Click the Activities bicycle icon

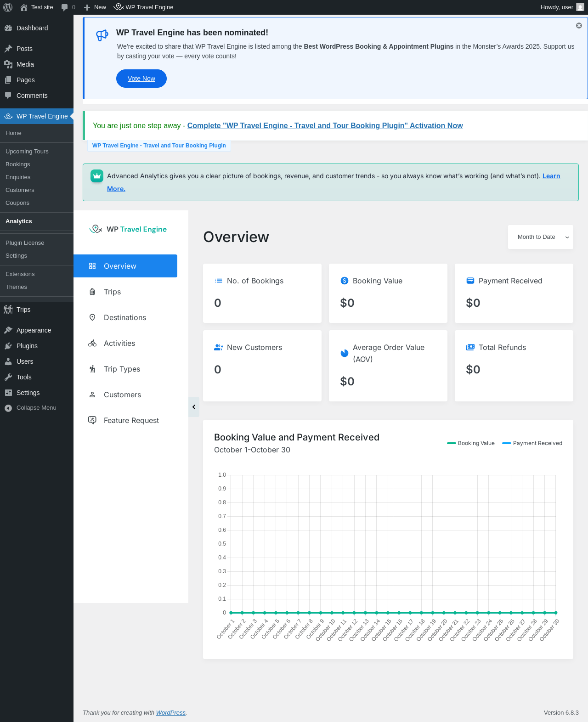coord(92,343)
